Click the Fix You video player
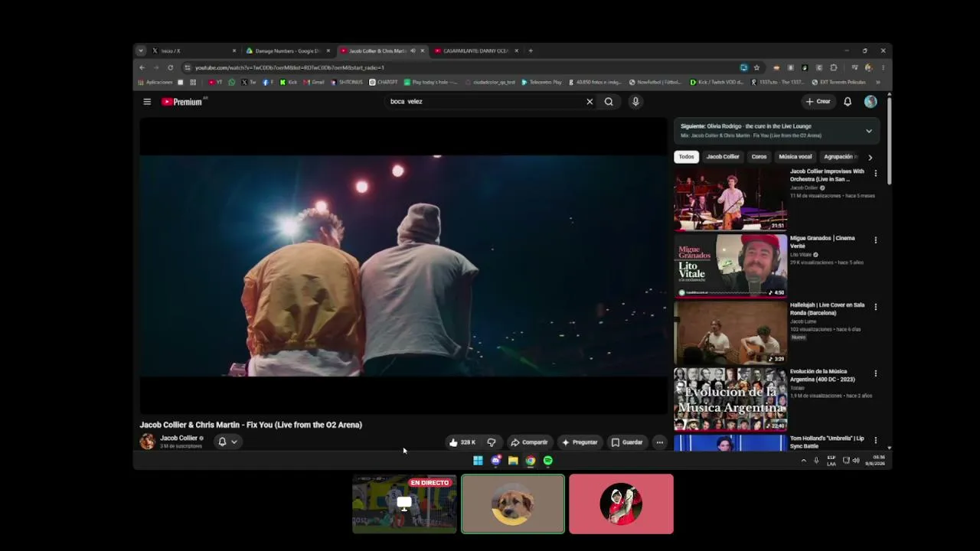Viewport: 980px width, 551px height. [403, 266]
